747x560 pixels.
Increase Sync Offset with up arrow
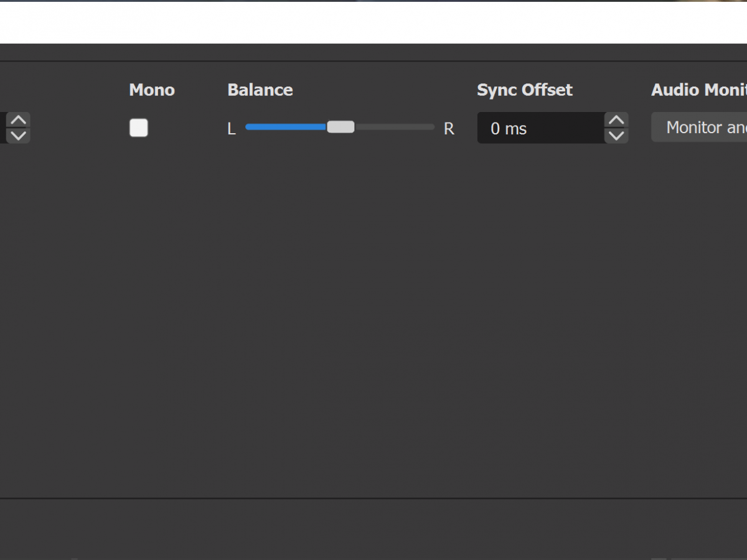616,120
